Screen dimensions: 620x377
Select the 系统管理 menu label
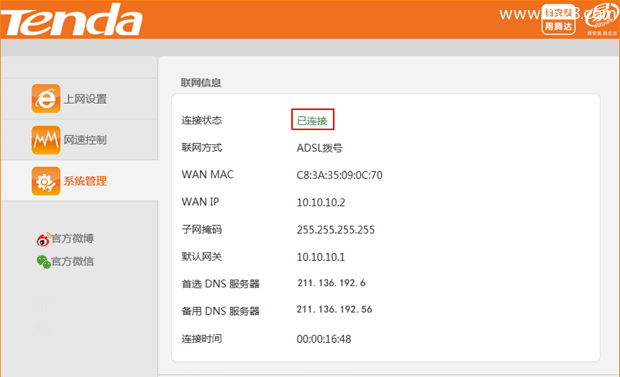click(x=85, y=181)
